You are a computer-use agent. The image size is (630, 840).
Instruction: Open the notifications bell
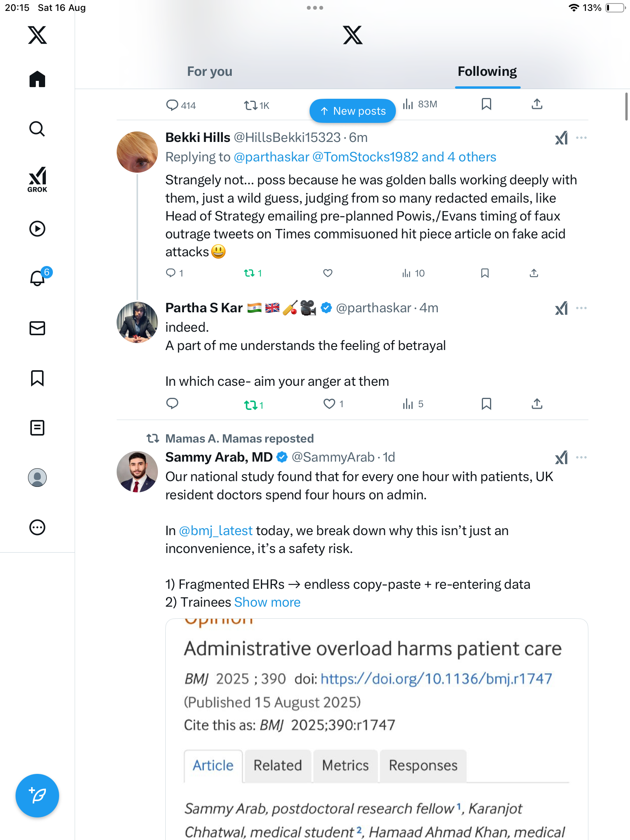coord(37,278)
